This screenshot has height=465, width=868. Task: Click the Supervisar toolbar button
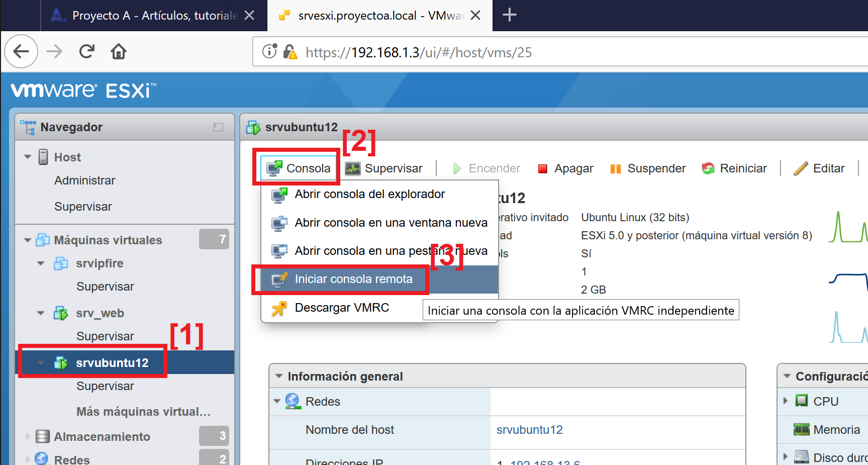pyautogui.click(x=384, y=168)
